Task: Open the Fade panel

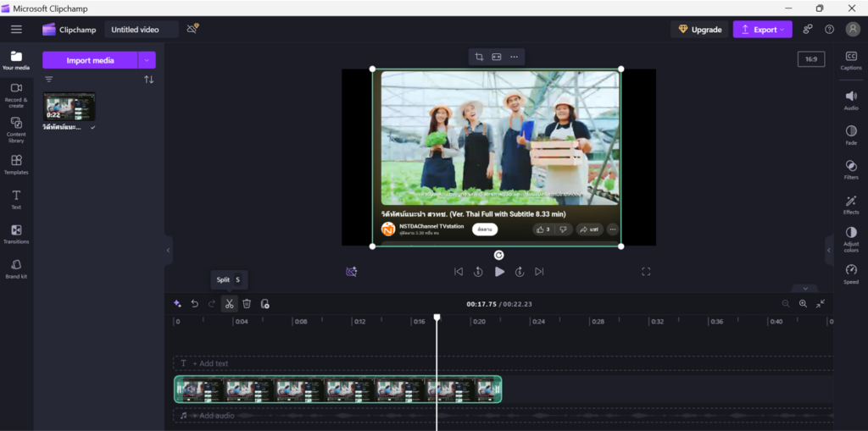Action: coord(851,135)
